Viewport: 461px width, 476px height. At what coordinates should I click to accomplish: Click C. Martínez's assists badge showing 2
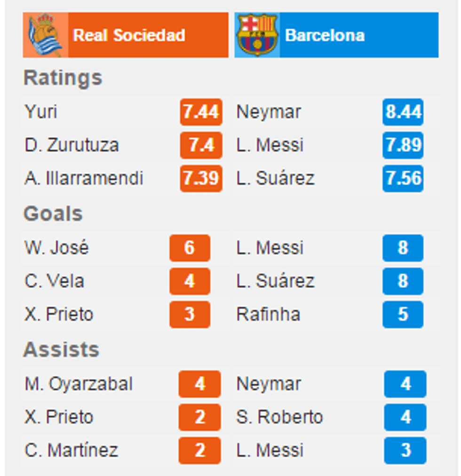[199, 450]
